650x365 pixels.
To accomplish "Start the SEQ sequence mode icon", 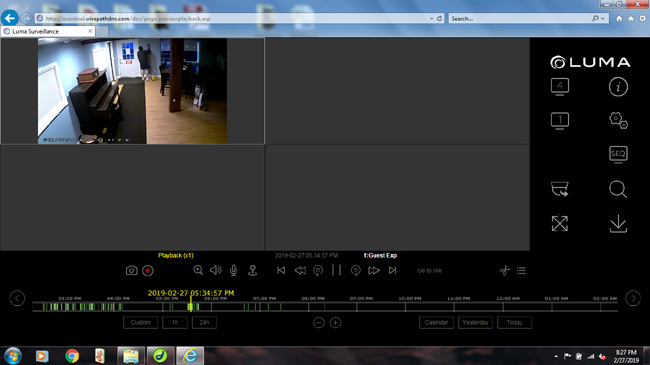I will (618, 154).
